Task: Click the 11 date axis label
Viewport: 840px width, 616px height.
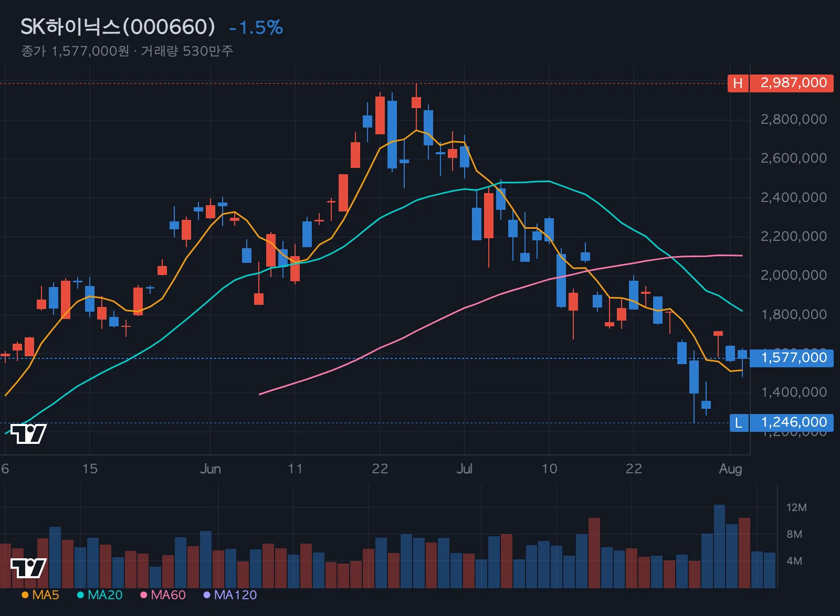Action: coord(295,469)
